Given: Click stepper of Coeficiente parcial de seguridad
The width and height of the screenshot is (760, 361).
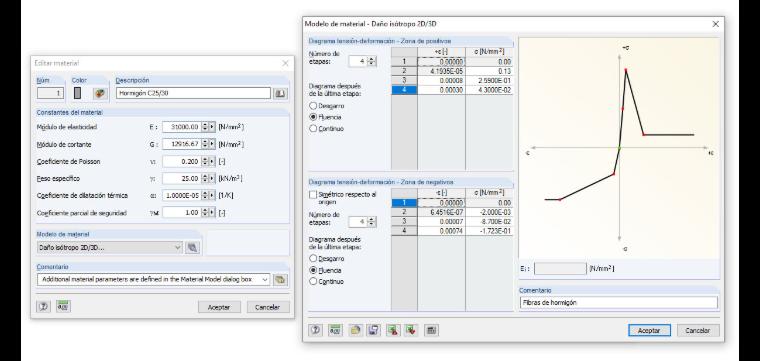Looking at the screenshot, I should [205, 212].
